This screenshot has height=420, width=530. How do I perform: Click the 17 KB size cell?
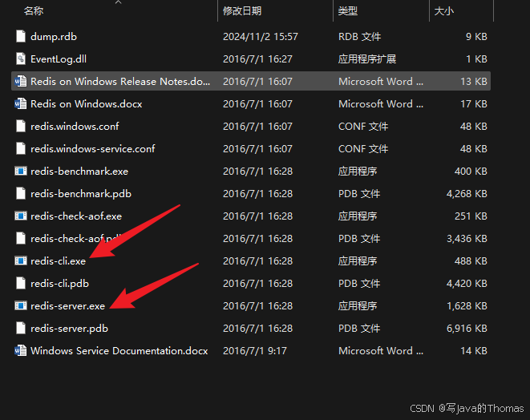[474, 103]
